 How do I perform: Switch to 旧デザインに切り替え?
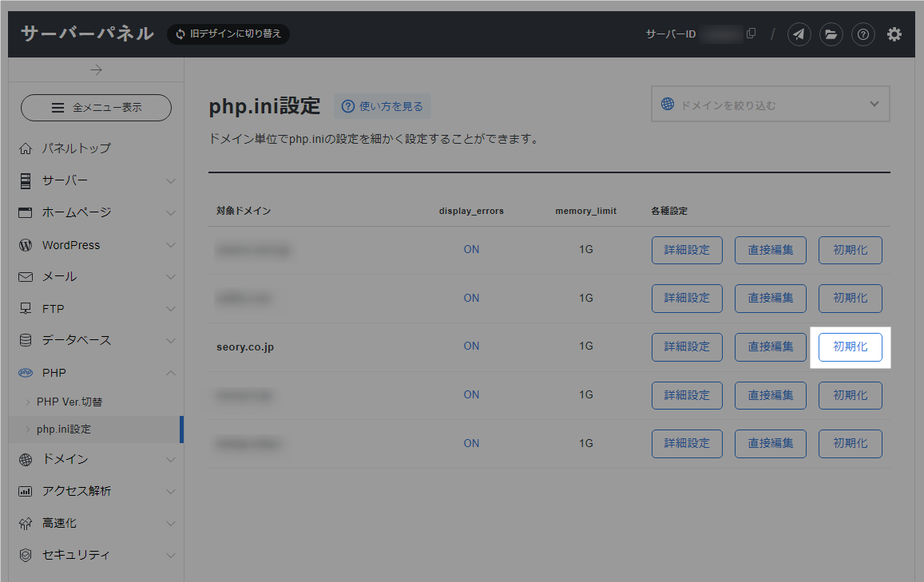click(x=228, y=34)
